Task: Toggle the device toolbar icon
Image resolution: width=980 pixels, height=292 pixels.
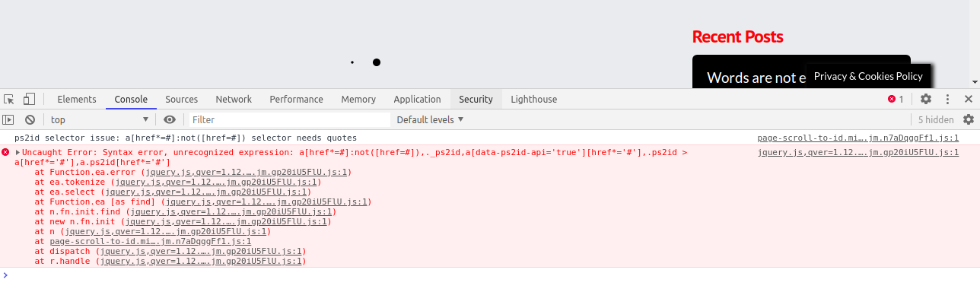Action: point(29,100)
